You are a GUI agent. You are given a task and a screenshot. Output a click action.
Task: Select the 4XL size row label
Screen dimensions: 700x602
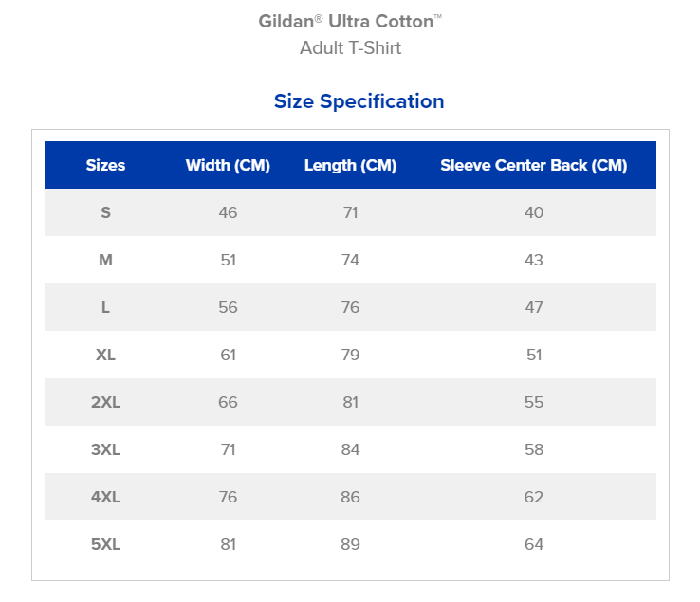pyautogui.click(x=105, y=497)
